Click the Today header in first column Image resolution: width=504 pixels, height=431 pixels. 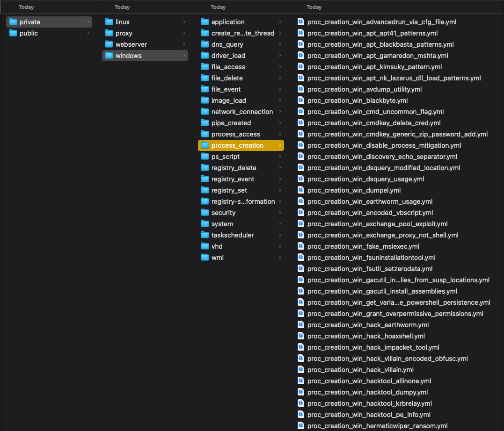(26, 7)
